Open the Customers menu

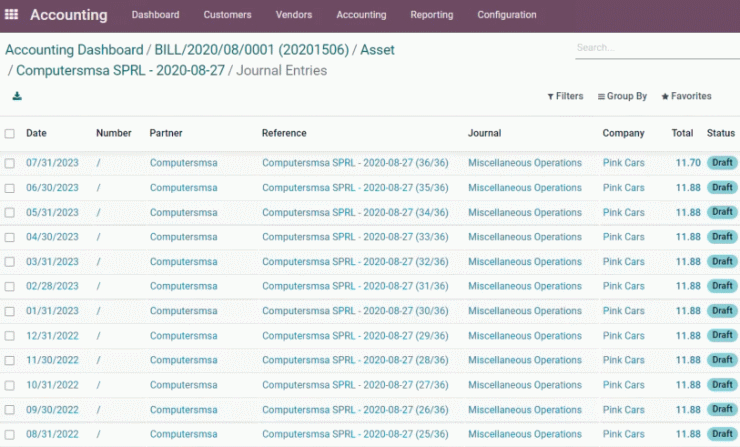tap(227, 15)
